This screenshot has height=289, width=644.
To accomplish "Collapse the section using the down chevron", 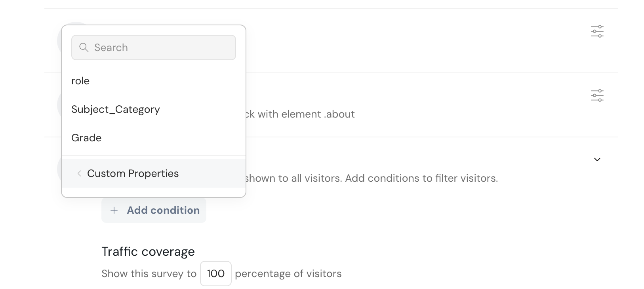I will (597, 160).
